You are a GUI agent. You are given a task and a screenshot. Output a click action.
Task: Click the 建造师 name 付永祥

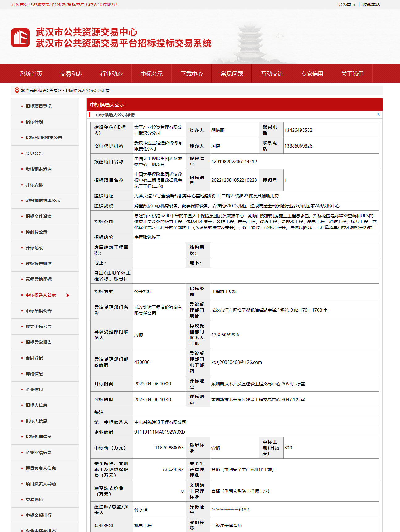point(141,510)
